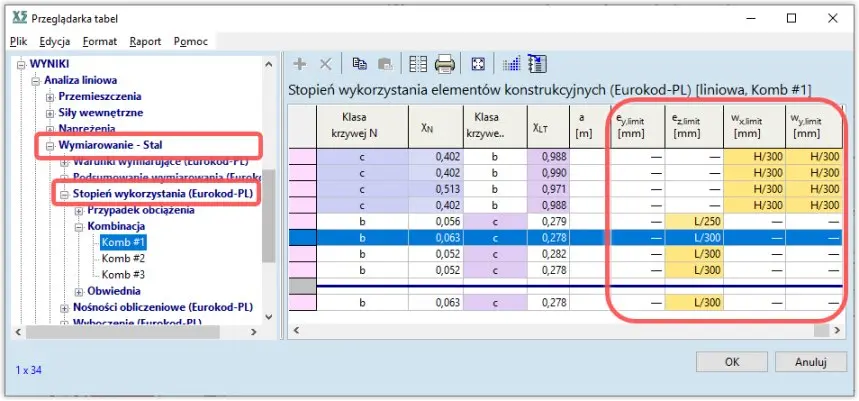This screenshot has width=859, height=401.
Task: Click the copy icon in toolbar
Action: pyautogui.click(x=359, y=64)
